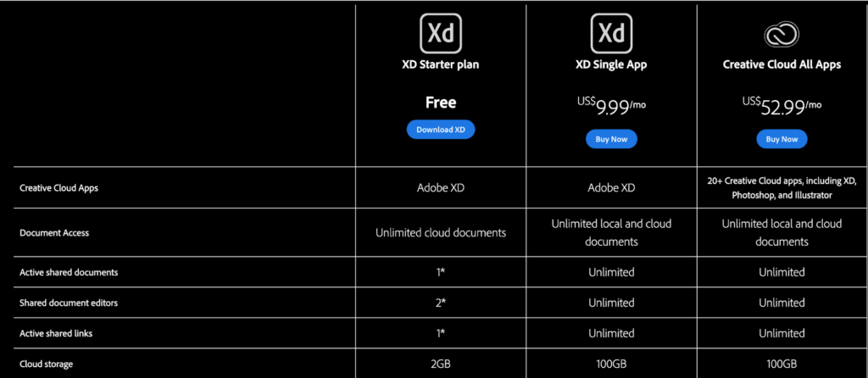868x378 pixels.
Task: Click the 2GB cloud storage cell
Action: (x=441, y=364)
